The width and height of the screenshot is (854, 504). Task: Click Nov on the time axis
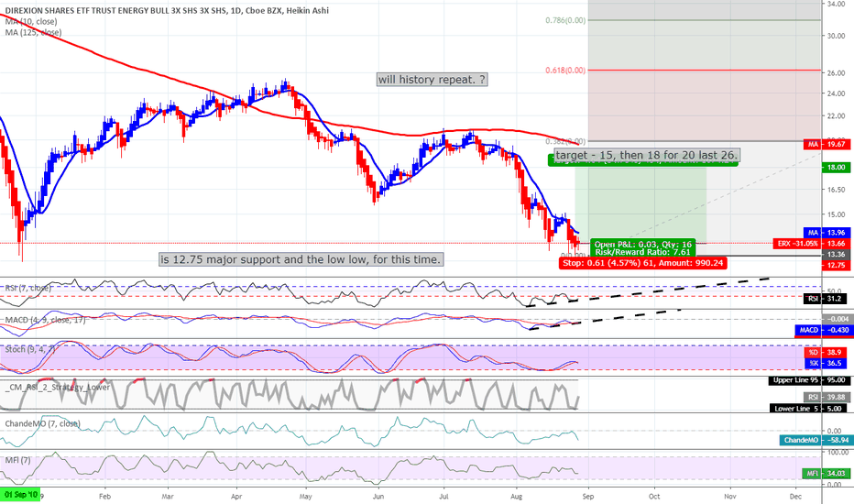pos(729,497)
